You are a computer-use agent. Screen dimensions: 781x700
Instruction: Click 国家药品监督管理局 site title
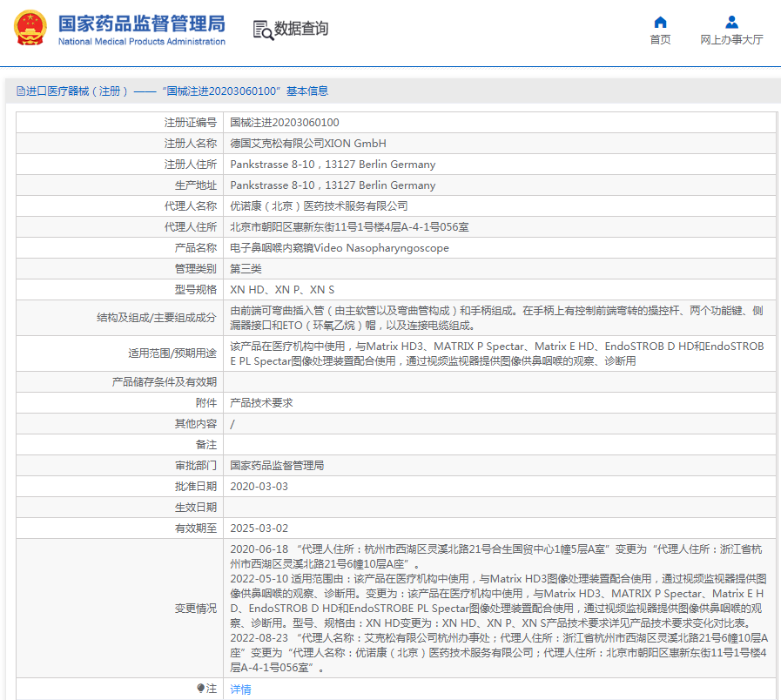click(141, 24)
